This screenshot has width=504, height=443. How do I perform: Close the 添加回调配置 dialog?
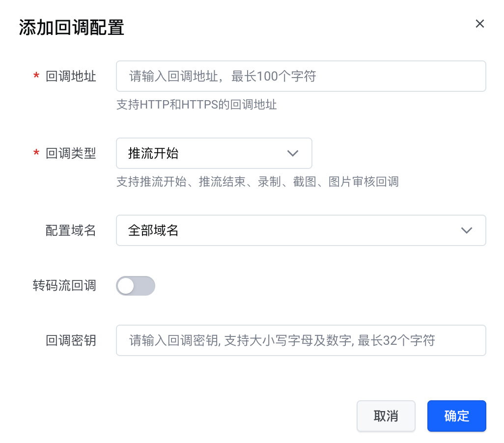pyautogui.click(x=480, y=24)
